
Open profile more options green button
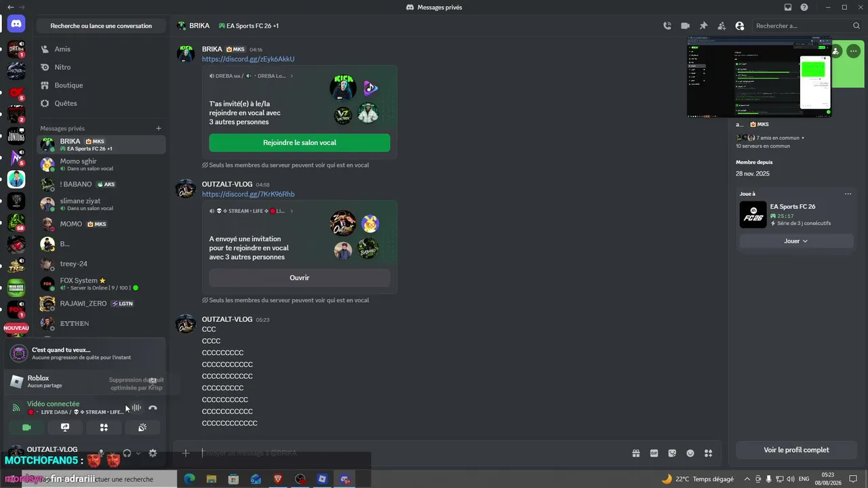(x=853, y=52)
